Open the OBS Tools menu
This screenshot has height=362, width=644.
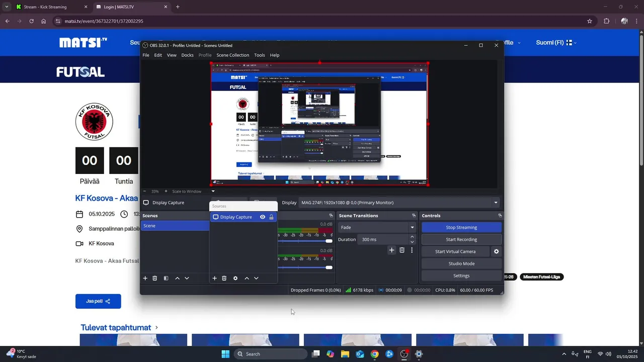click(x=259, y=55)
